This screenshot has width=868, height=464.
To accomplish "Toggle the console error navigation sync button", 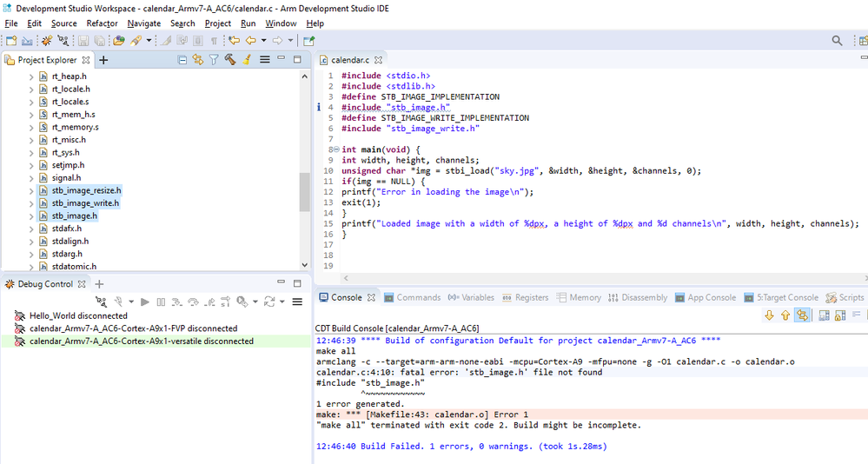I will click(x=802, y=315).
